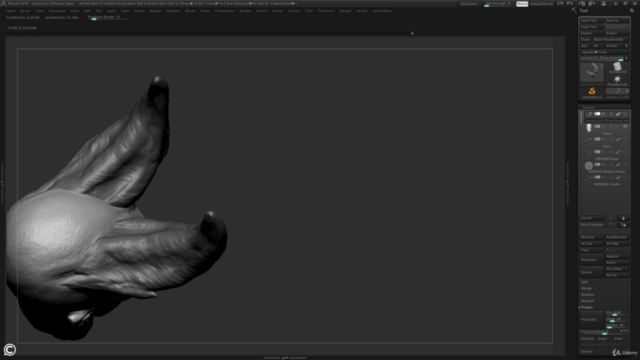640x360 pixels.
Task: Click the List All button
Action: coord(592,218)
